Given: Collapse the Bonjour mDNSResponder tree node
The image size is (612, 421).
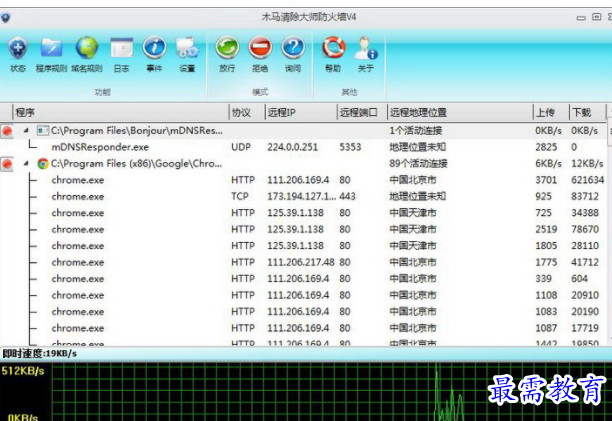Looking at the screenshot, I should pos(26,131).
